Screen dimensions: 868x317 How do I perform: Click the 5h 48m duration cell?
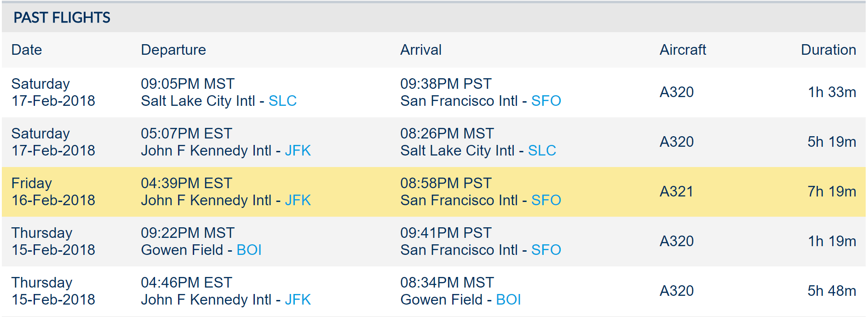pos(832,291)
